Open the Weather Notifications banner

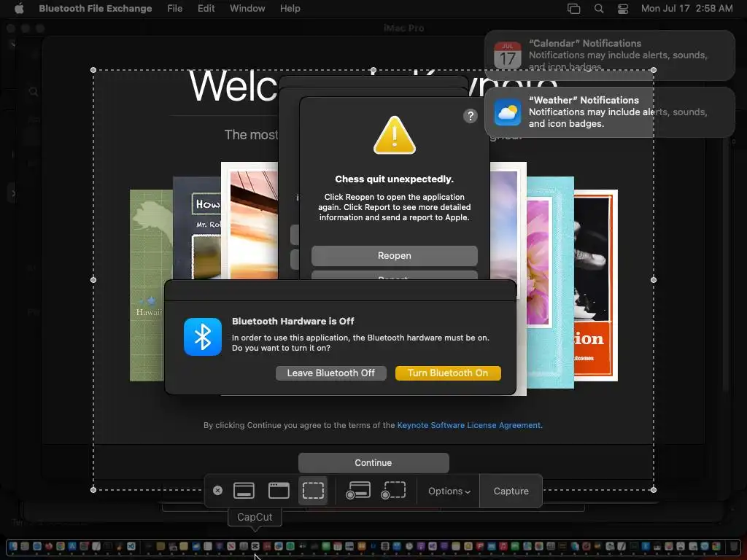610,112
